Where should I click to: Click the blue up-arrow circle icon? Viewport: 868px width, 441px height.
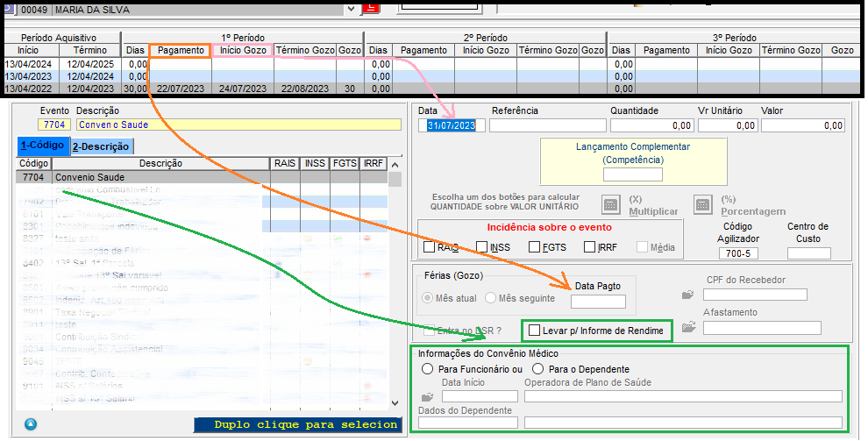coord(31,424)
